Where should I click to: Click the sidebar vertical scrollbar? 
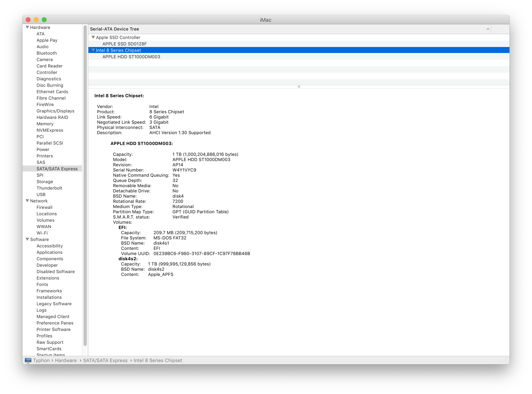(85, 186)
